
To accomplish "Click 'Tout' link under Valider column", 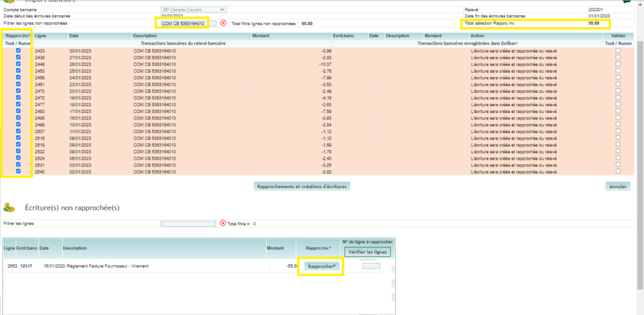I will click(609, 43).
